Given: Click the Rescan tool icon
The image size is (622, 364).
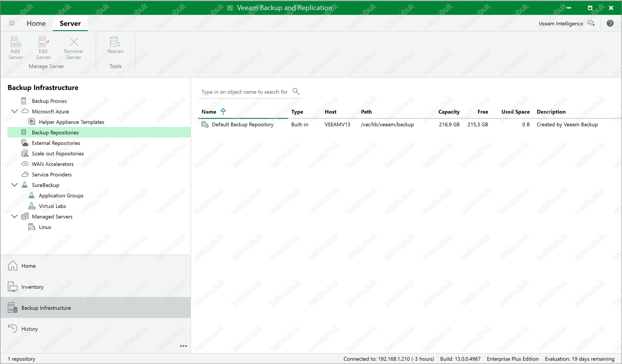Looking at the screenshot, I should [115, 42].
